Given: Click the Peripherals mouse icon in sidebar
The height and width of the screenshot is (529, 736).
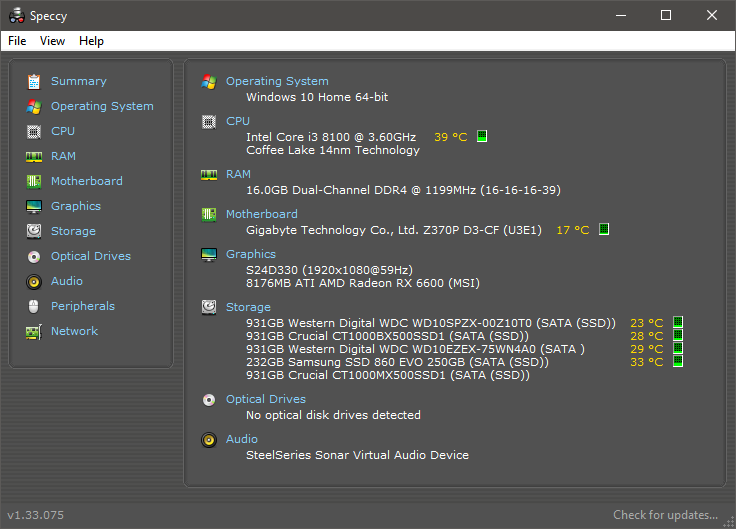Looking at the screenshot, I should 34,307.
